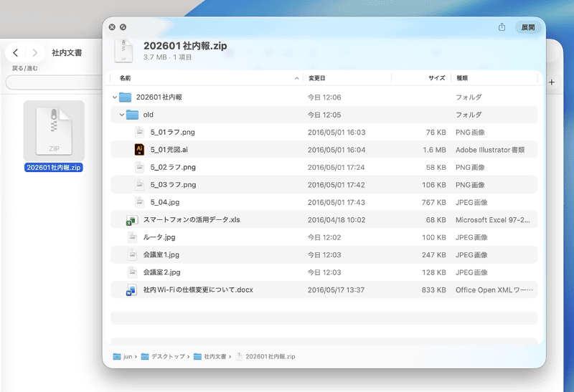574x392 pixels.
Task: Click the 今日 12:06 date cell
Action: pos(324,97)
